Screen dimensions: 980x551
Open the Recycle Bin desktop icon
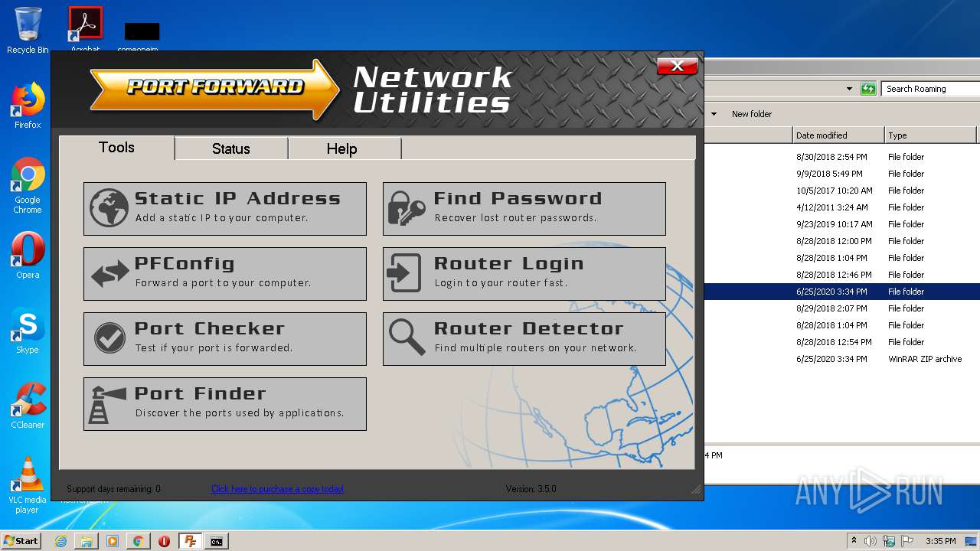tap(28, 31)
